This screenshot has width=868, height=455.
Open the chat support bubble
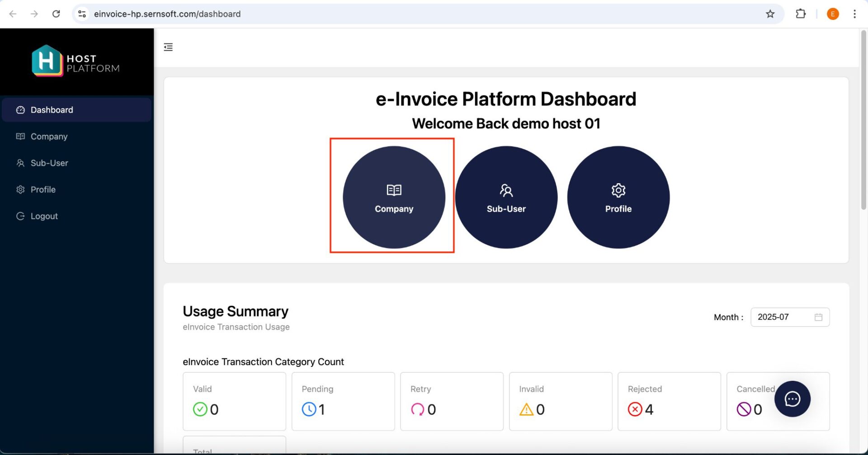(x=792, y=399)
